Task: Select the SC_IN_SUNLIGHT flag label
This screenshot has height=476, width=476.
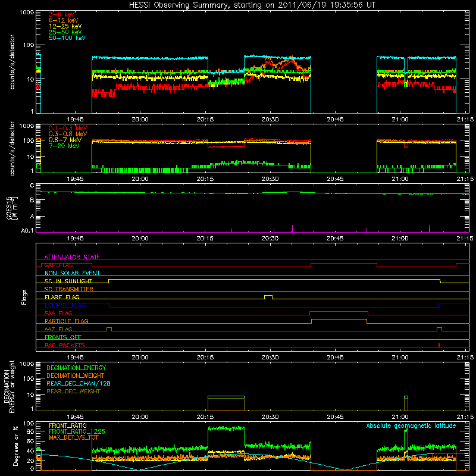Action: (x=68, y=281)
